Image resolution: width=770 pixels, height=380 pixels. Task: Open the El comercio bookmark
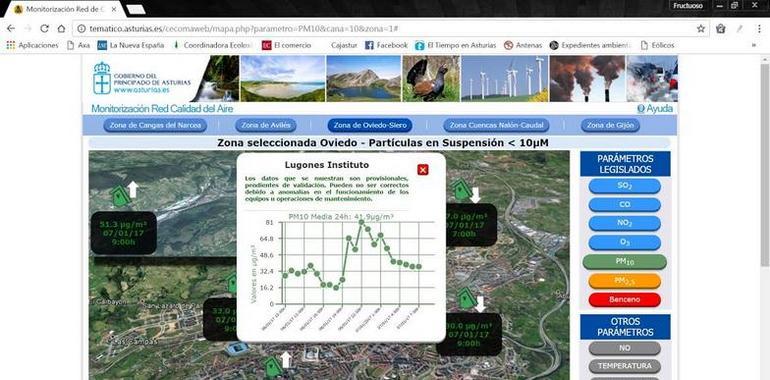[x=287, y=45]
